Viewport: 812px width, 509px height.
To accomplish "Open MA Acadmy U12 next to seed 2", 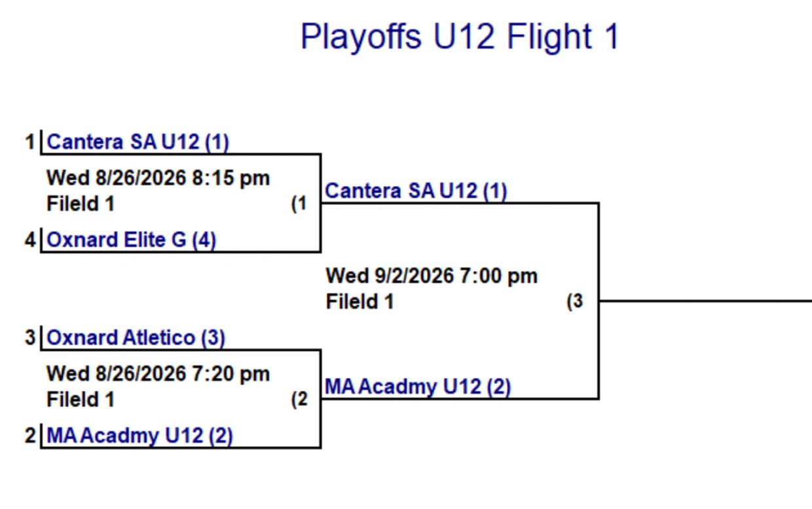I will pyautogui.click(x=139, y=436).
